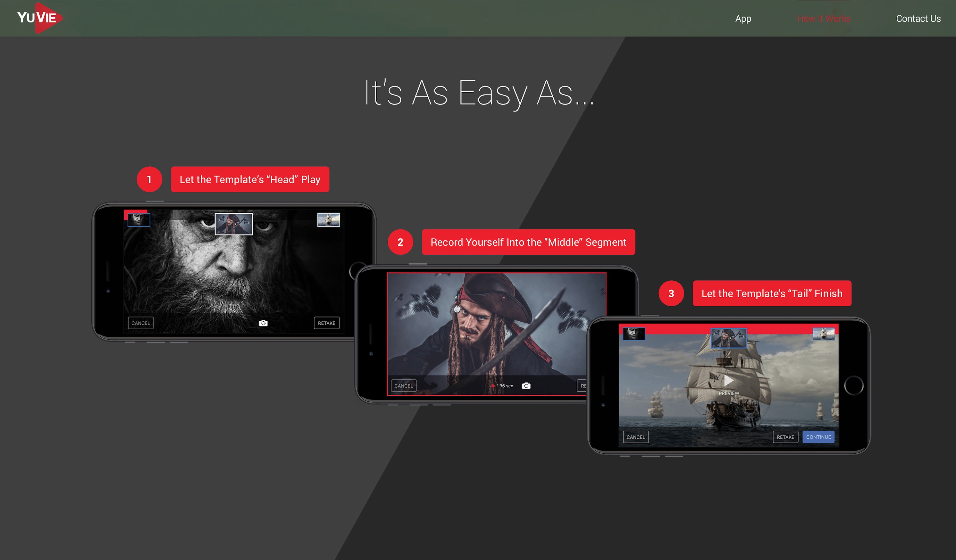Click Cancel on the third phone screen
Screen dimensions: 956x560
coord(636,437)
